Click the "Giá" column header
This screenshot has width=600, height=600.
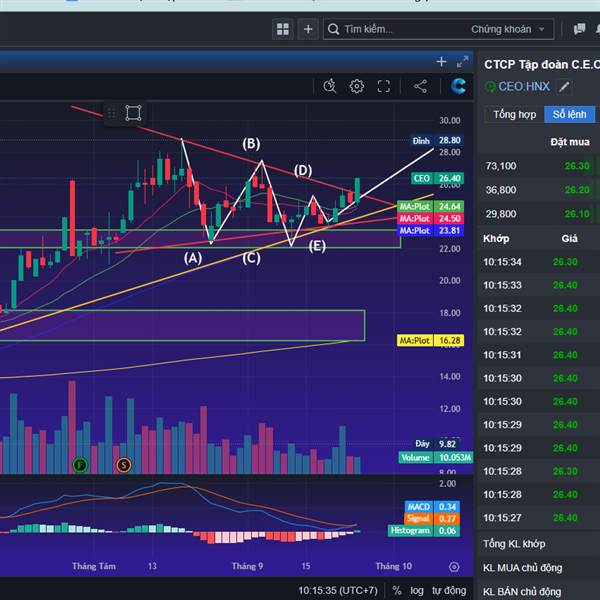pos(569,239)
